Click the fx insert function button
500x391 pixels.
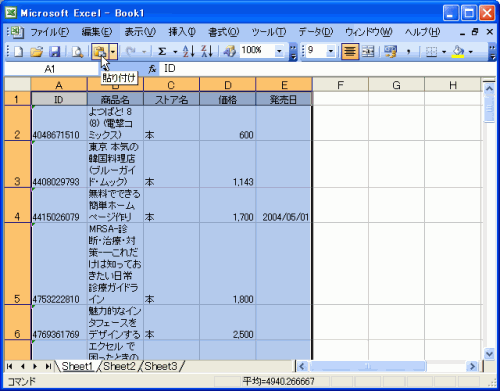click(152, 69)
